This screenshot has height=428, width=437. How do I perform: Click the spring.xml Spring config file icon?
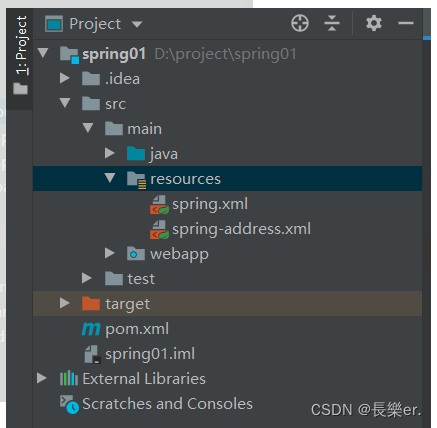159,204
